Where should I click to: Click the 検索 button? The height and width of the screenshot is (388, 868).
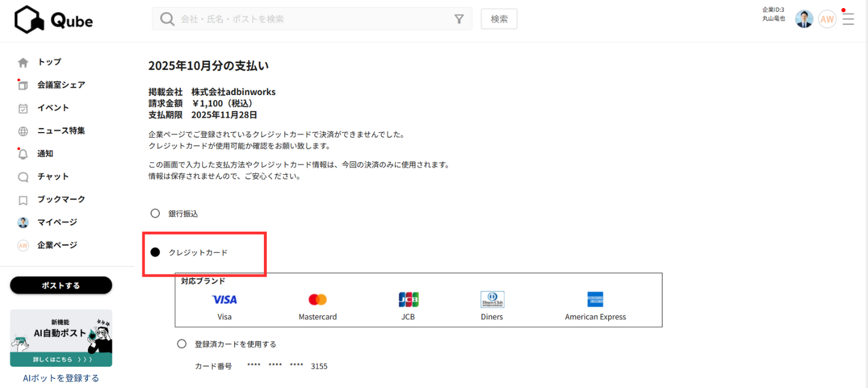coord(499,19)
